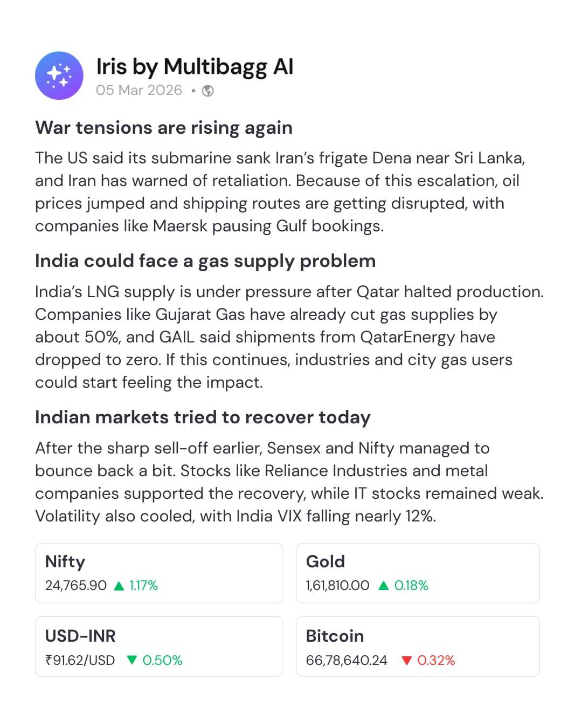Click the Gold 0.18% change value
This screenshot has height=728, width=582.
pyautogui.click(x=411, y=586)
